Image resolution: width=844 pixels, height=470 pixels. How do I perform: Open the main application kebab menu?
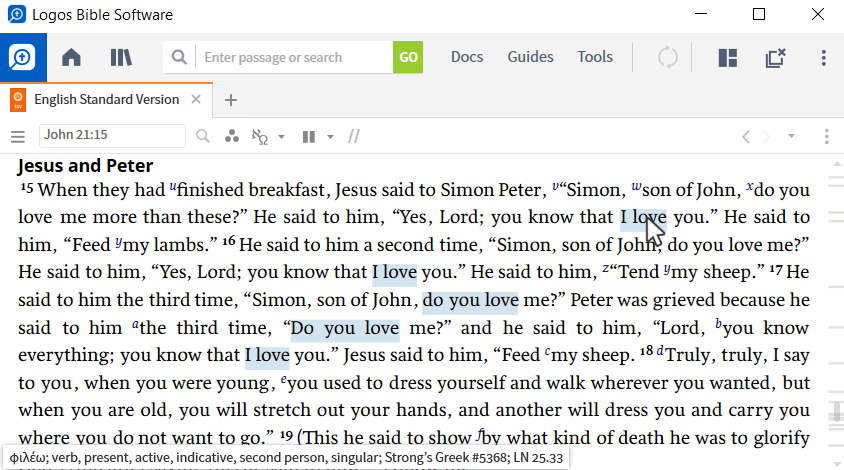pyautogui.click(x=824, y=58)
